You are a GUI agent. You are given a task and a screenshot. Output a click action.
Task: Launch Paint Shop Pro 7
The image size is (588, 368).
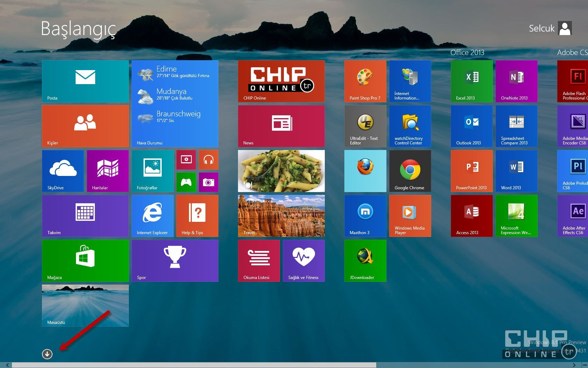[365, 81]
